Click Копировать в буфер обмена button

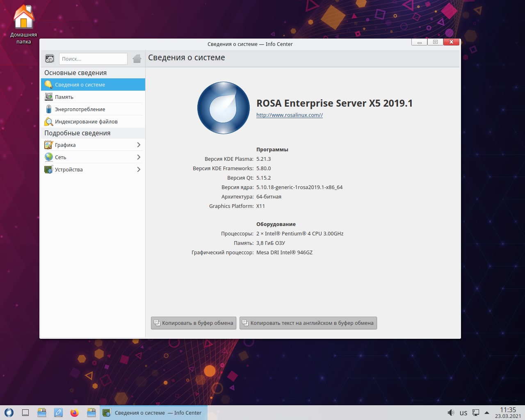point(194,323)
